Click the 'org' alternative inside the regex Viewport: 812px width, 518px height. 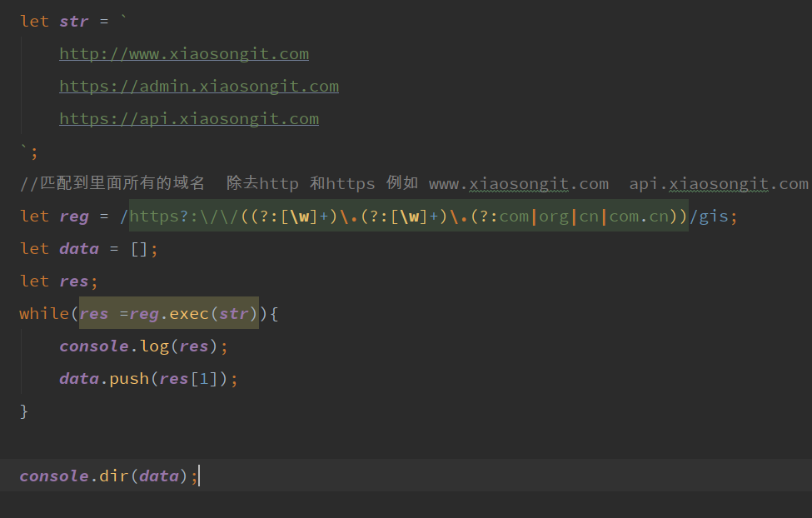(x=554, y=217)
